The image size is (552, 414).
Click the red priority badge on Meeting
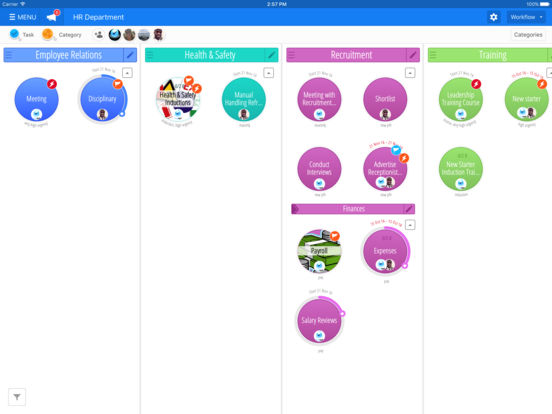point(52,84)
